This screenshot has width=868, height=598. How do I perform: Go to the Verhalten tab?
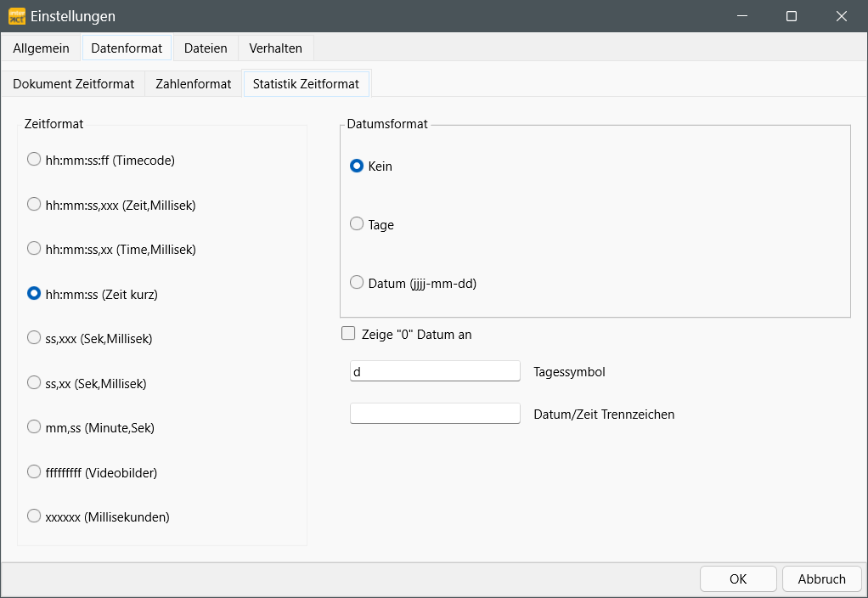tap(276, 48)
